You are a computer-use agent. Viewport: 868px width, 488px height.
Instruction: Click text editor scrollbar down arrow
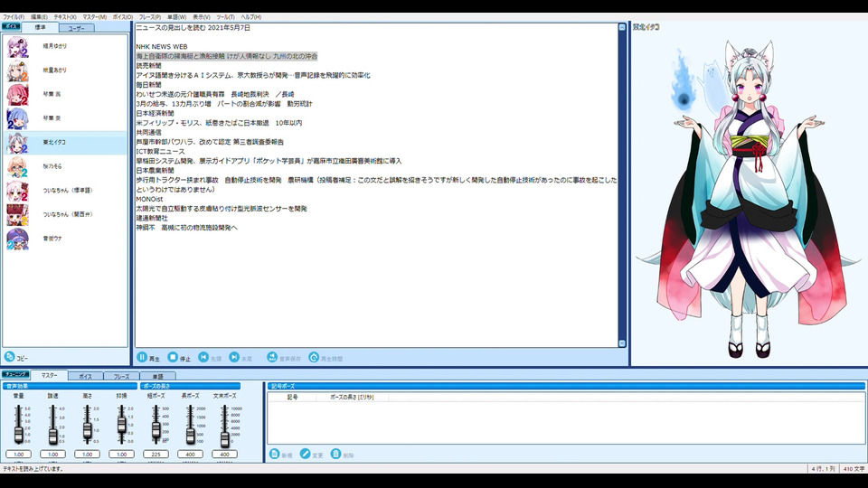pyautogui.click(x=622, y=343)
